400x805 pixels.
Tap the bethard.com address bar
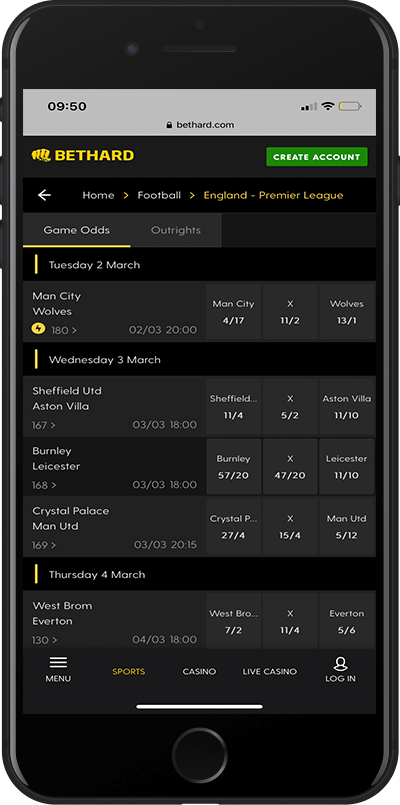tap(200, 125)
